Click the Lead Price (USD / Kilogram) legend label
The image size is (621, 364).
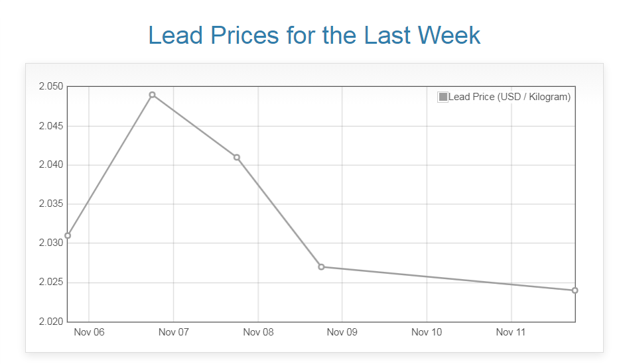(510, 97)
